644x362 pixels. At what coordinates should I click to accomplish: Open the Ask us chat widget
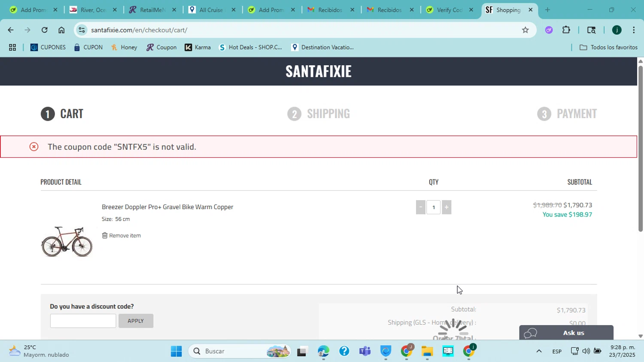tap(566, 333)
